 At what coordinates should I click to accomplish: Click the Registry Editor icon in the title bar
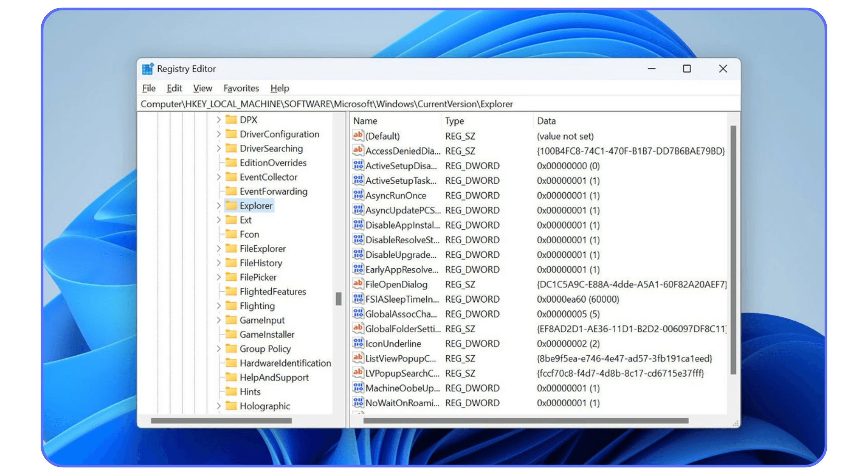tap(147, 68)
